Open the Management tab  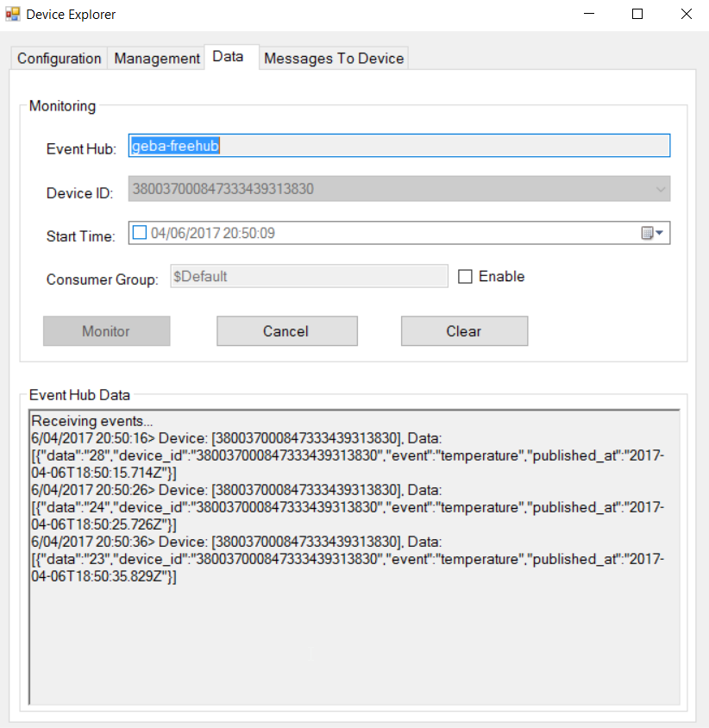[x=157, y=59]
